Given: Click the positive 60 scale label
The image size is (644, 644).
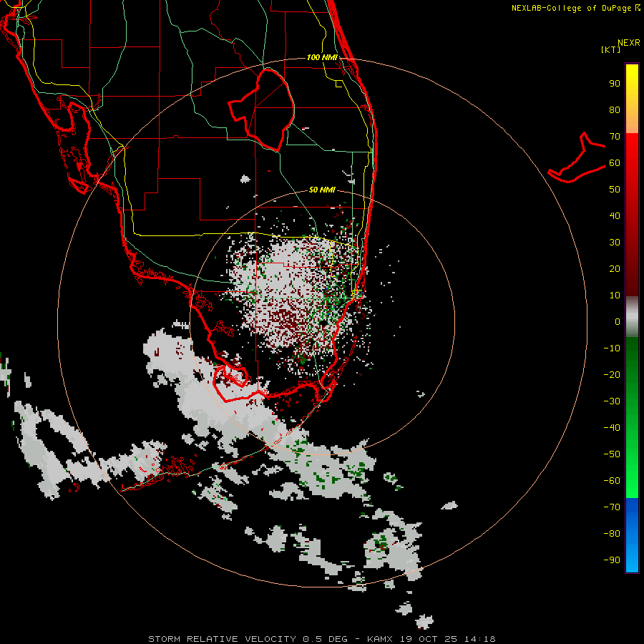Looking at the screenshot, I should pyautogui.click(x=615, y=162).
